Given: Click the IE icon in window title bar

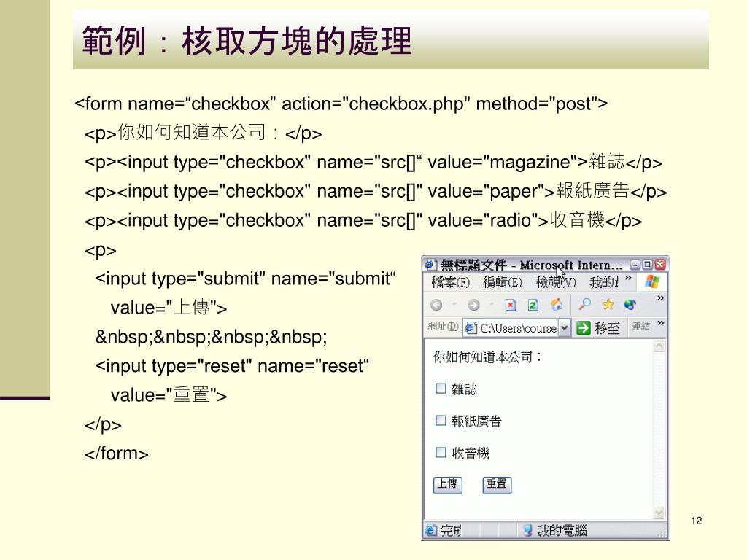Looking at the screenshot, I should [x=430, y=264].
